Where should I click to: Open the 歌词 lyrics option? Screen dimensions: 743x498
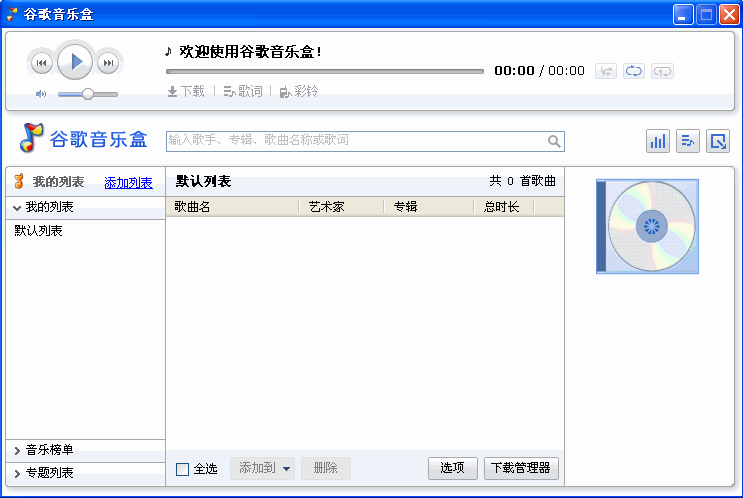point(243,91)
